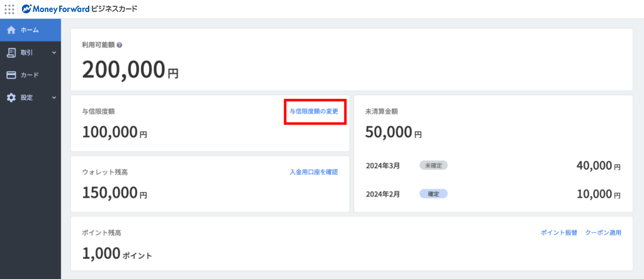Screen dimensions: 644x279
Task: Click the house icon beside ホーム
Action: pos(11,30)
